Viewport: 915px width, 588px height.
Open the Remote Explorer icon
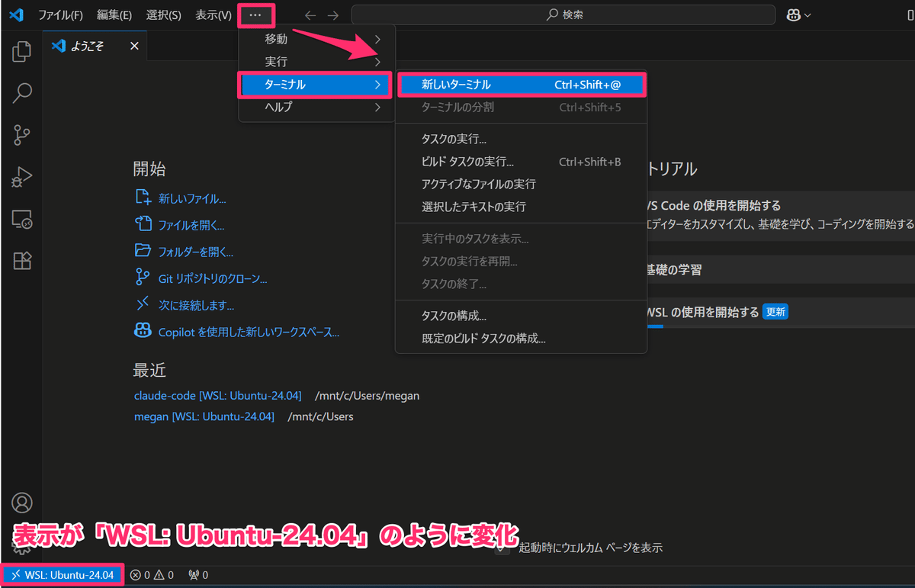pyautogui.click(x=21, y=219)
